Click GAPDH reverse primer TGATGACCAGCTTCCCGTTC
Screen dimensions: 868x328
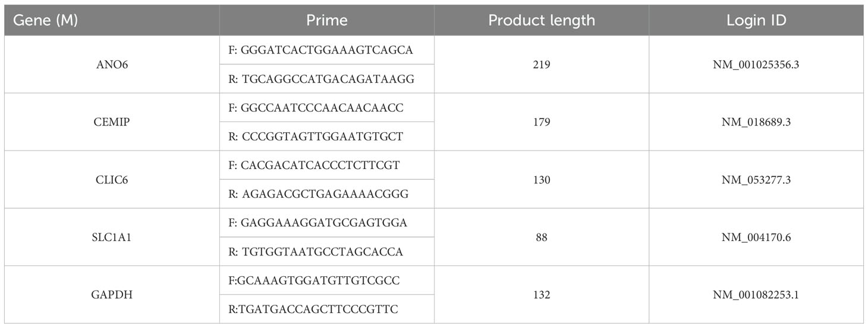click(x=313, y=309)
